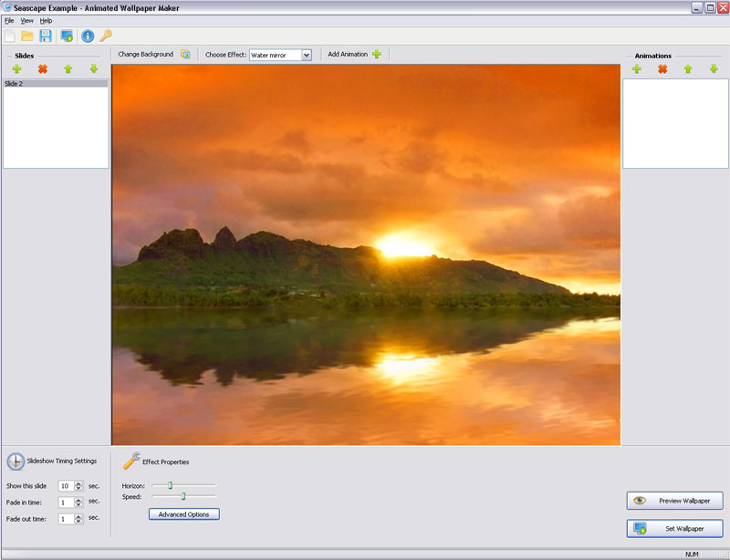Open Advanced Options for the effect
Image resolution: width=730 pixels, height=560 pixels.
(x=184, y=513)
